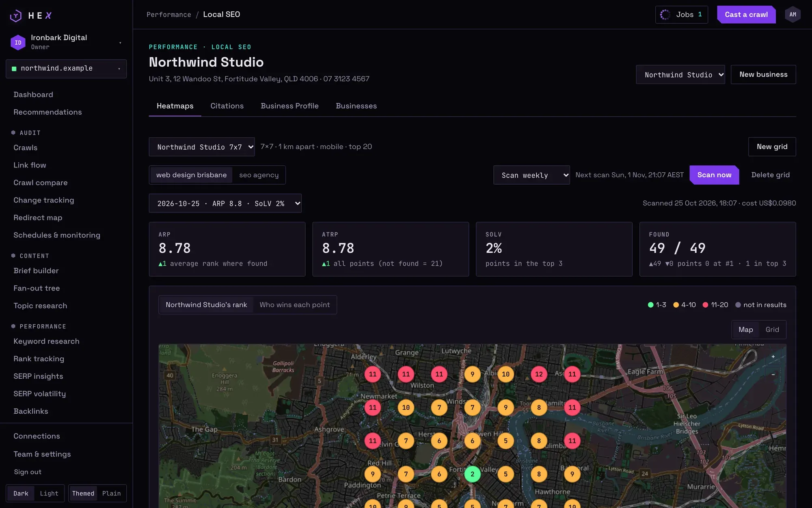Viewport: 812px width, 508px height.
Task: Click the rank 12 map marker
Action: 539,374
